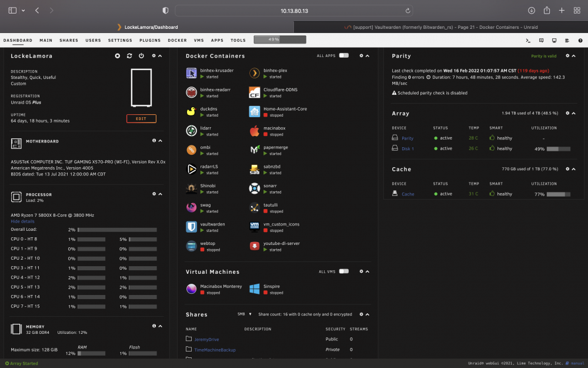The height and width of the screenshot is (368, 588).
Task: Click the radarrLS container icon
Action: point(191,169)
